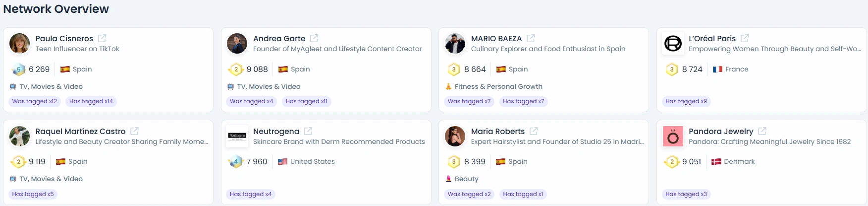Open Neutrogena profile name
The width and height of the screenshot is (868, 206).
[276, 132]
